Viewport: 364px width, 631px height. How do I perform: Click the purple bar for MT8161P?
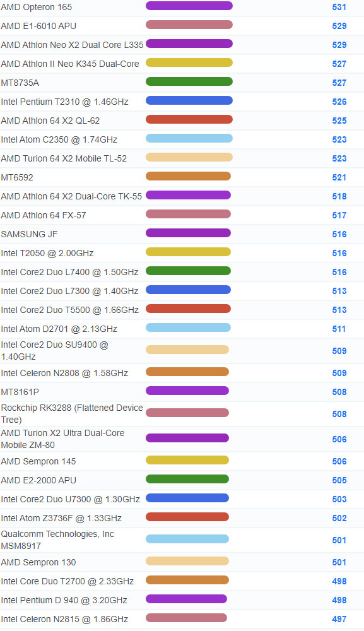click(187, 391)
